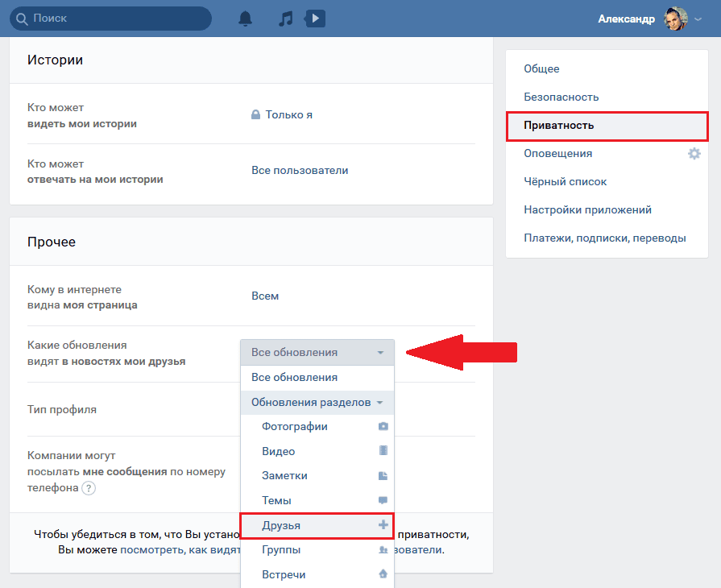This screenshot has width=721, height=588.
Task: Click the film icon beside Видео
Action: [383, 450]
